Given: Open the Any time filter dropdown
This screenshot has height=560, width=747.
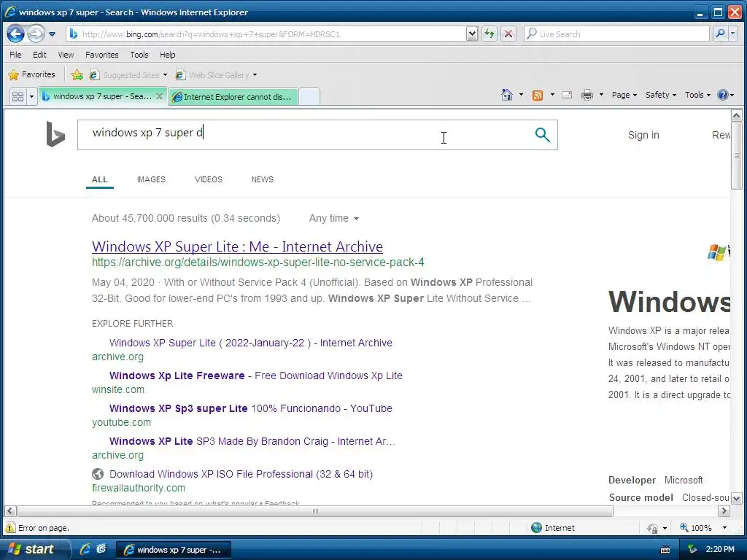Looking at the screenshot, I should pos(334,218).
